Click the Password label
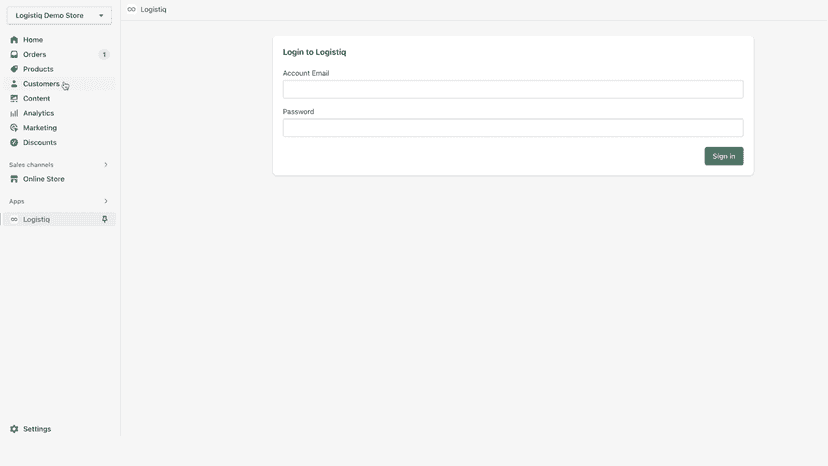The height and width of the screenshot is (466, 828). pos(298,112)
